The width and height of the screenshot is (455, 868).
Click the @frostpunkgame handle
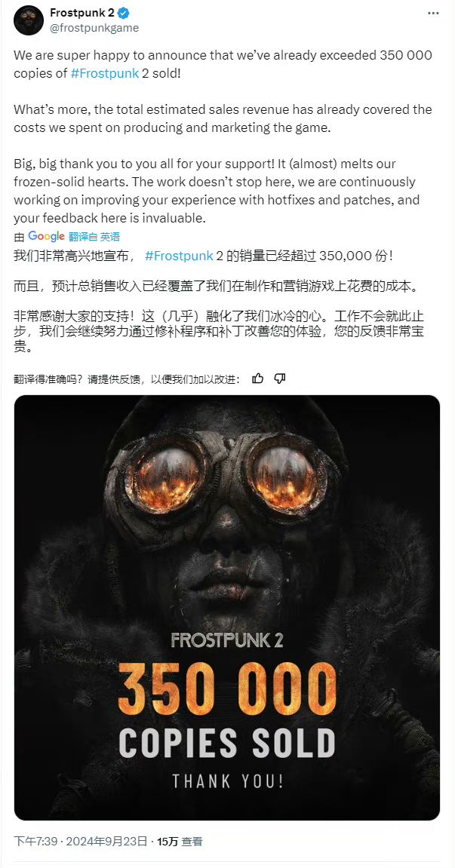(95, 28)
